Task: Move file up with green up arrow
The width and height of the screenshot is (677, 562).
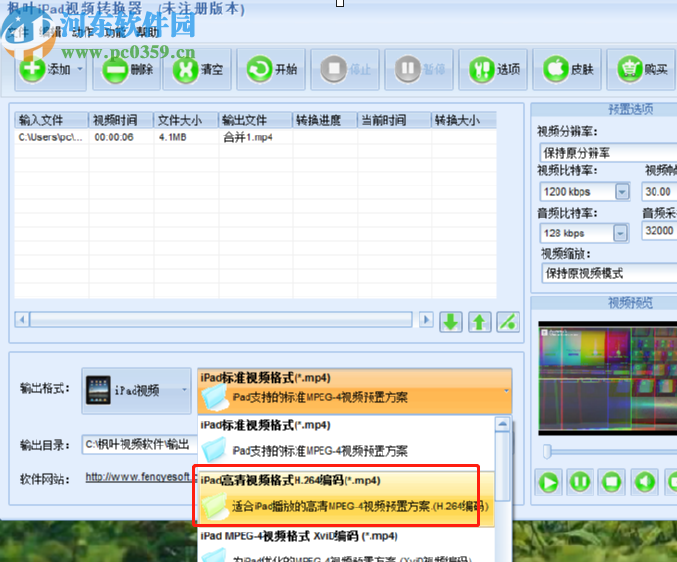Action: [480, 322]
